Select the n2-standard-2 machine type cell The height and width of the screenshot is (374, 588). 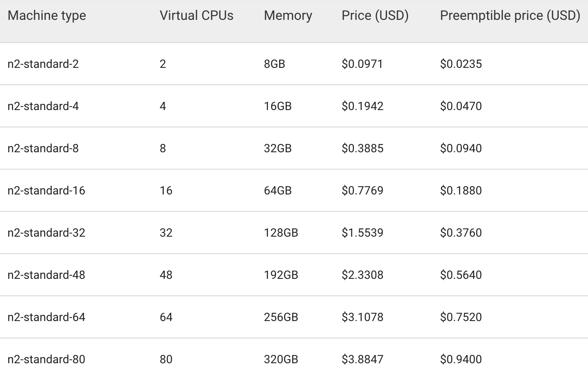(43, 64)
